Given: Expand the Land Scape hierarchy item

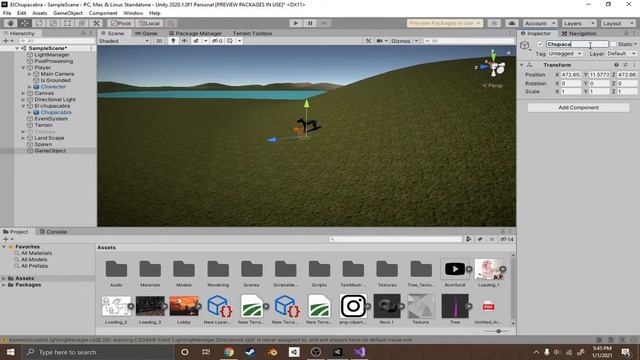Looking at the screenshot, I should pyautogui.click(x=23, y=138).
